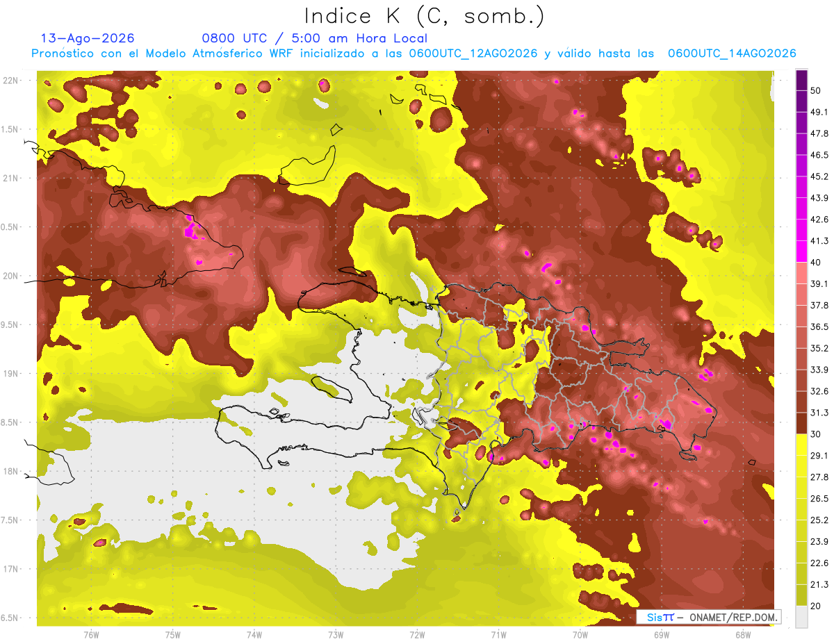Click the WRF model forecast description line
Viewport: 834px width, 644px height.
(x=414, y=53)
